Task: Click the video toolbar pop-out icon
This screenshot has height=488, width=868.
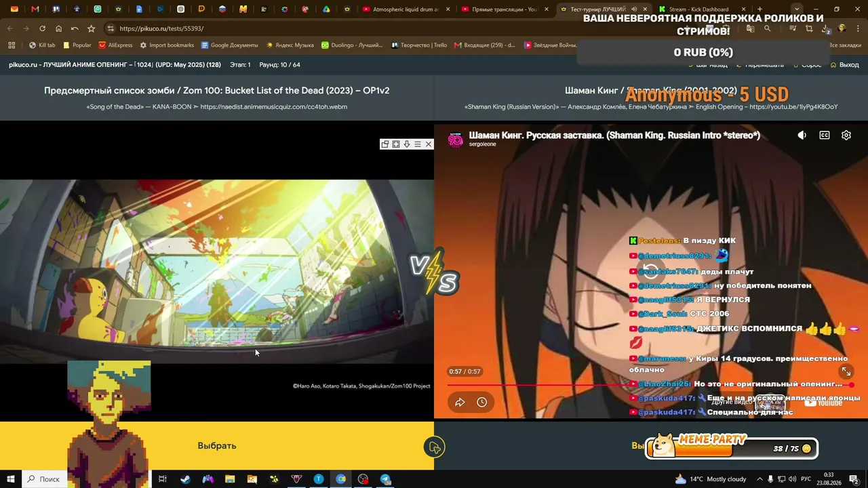Action: pyautogui.click(x=385, y=144)
